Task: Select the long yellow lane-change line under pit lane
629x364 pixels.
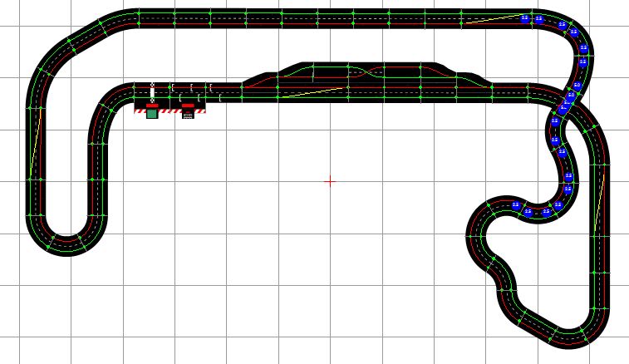Action: coord(299,91)
